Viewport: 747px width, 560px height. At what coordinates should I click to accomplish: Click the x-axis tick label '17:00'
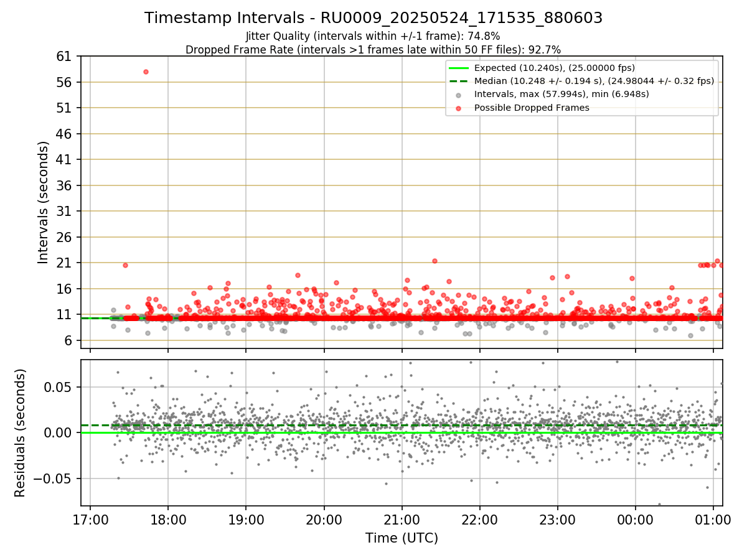90,519
